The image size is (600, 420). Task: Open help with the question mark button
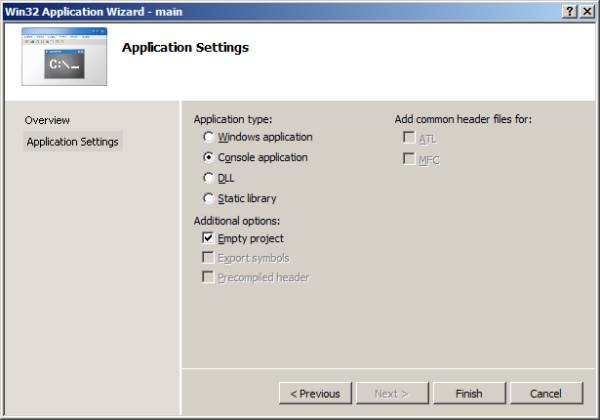click(570, 11)
